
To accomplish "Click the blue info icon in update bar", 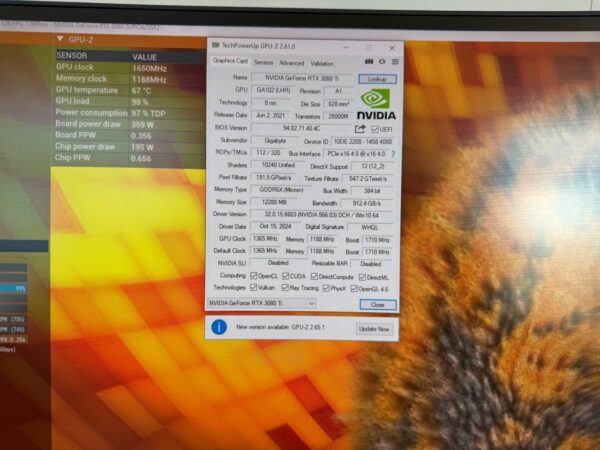I will click(x=219, y=327).
